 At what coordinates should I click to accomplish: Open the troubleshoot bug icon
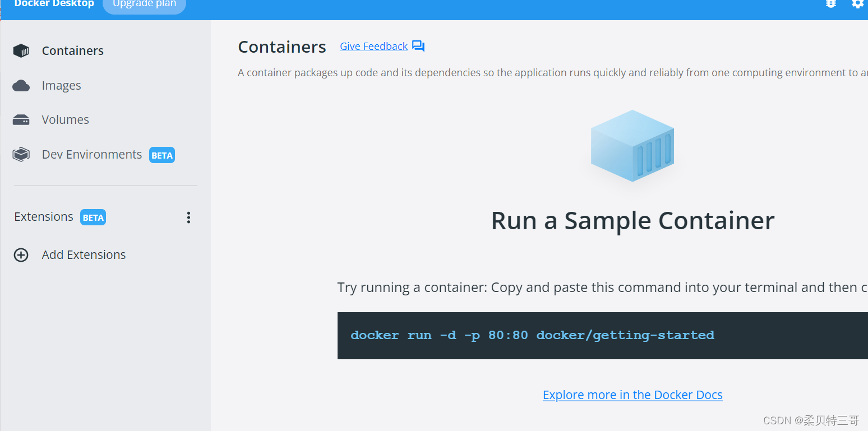(831, 4)
